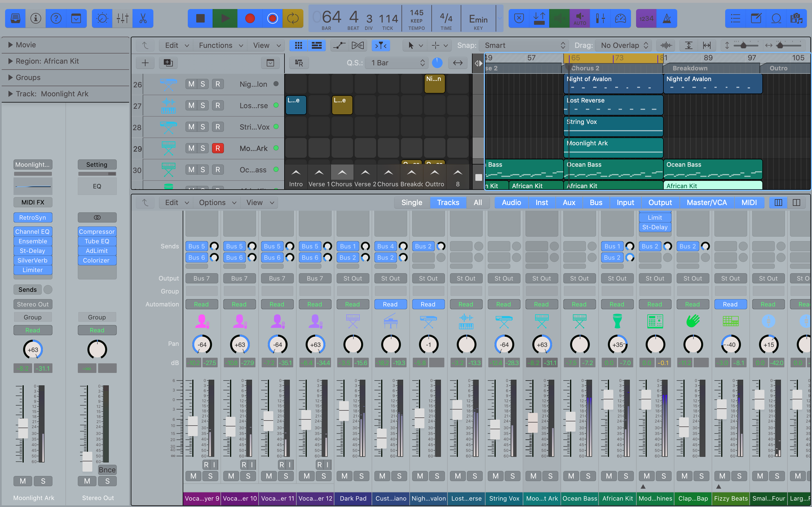The image size is (812, 507).
Task: Open the List Editors icon
Action: coord(735,18)
